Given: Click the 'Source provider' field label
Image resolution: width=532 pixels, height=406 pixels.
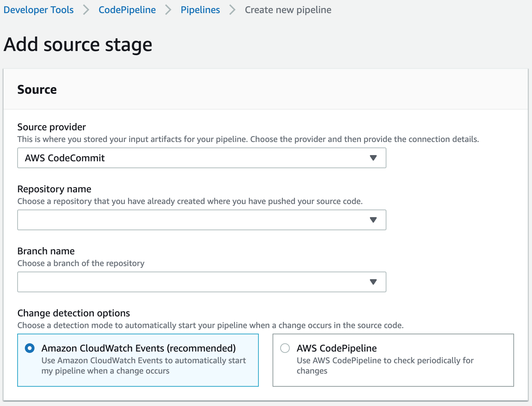Looking at the screenshot, I should coord(52,127).
